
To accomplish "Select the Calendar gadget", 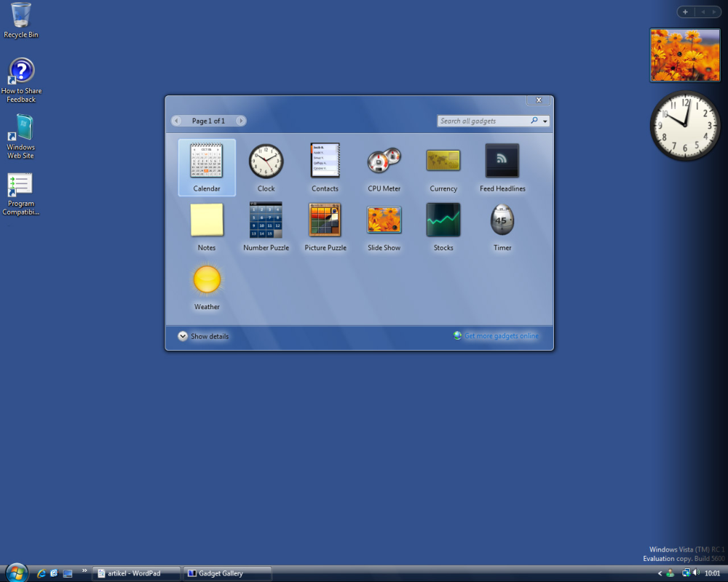I will pos(207,167).
